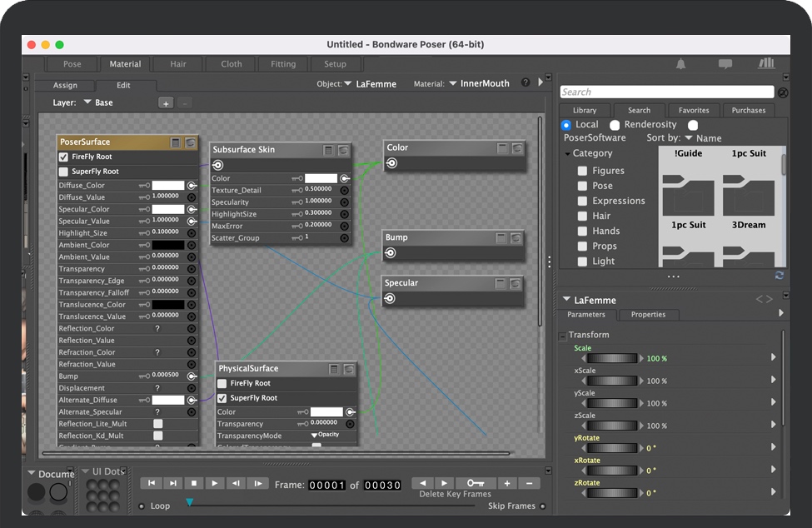Viewport: 812px width, 528px height.
Task: Click the Stop playback button
Action: coord(193,483)
